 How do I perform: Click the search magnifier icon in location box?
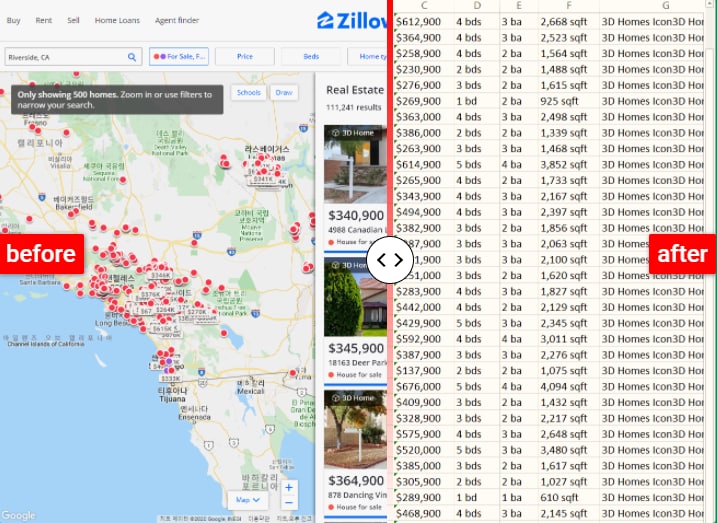[132, 57]
